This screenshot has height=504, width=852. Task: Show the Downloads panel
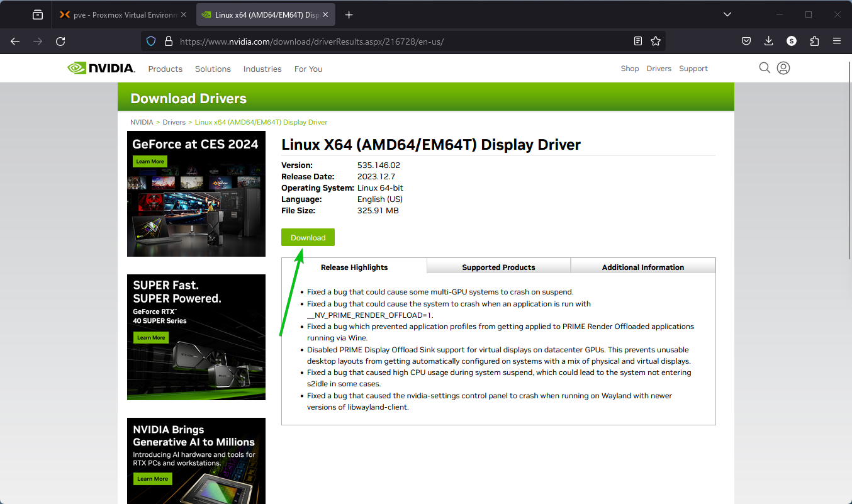(x=769, y=41)
